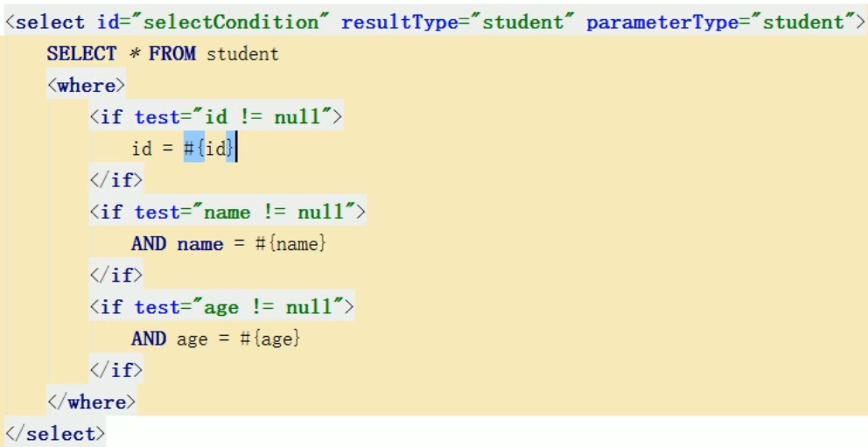Viewport: 868px width, 447px height.
Task: Click the #{name} parameter
Action: (290, 244)
